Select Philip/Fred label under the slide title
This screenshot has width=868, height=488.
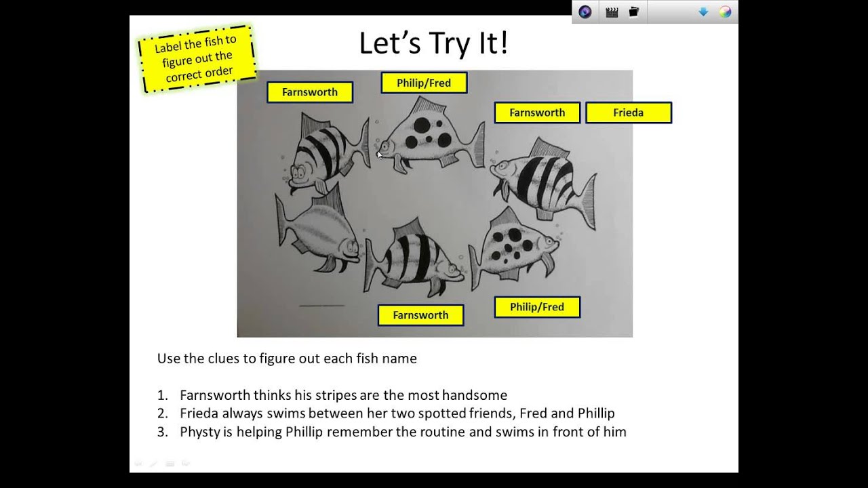(424, 83)
